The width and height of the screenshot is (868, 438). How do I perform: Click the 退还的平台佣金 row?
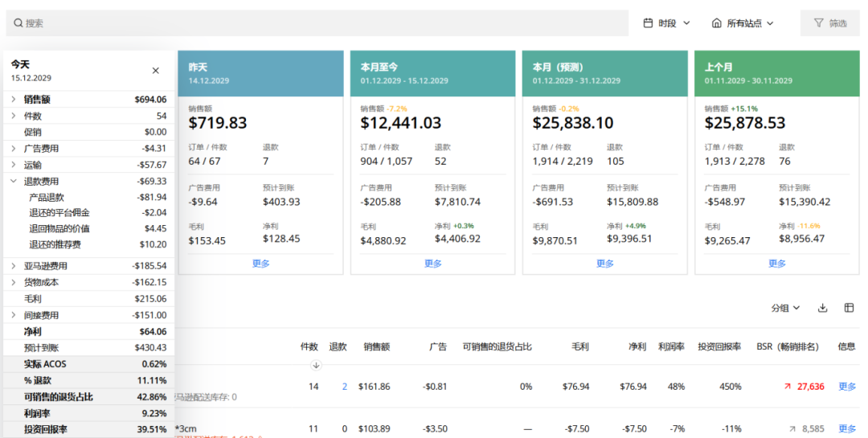[88, 213]
